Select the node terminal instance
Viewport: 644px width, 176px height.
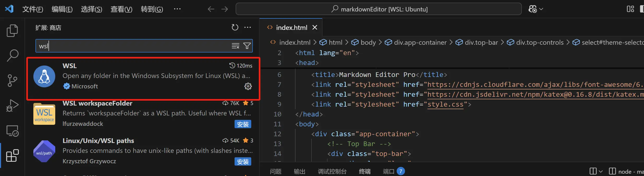[626, 172]
